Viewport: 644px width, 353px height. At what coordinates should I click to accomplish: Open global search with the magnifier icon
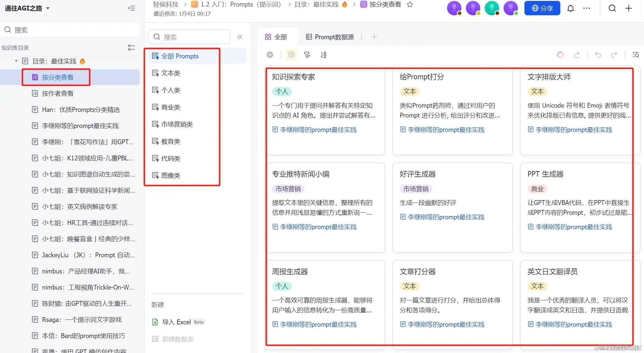(x=612, y=8)
